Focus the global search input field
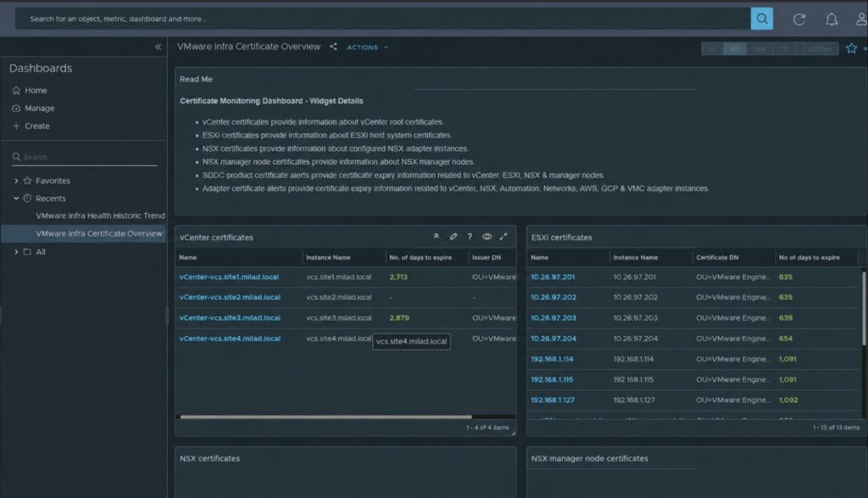The height and width of the screenshot is (498, 868). pos(382,19)
